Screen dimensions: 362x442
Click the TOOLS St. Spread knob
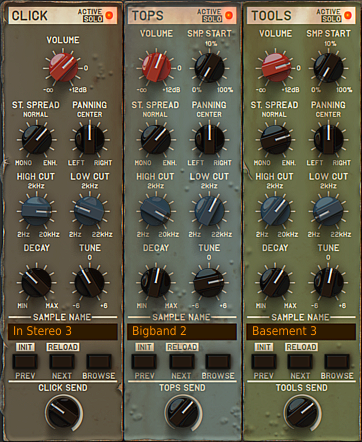(275, 139)
